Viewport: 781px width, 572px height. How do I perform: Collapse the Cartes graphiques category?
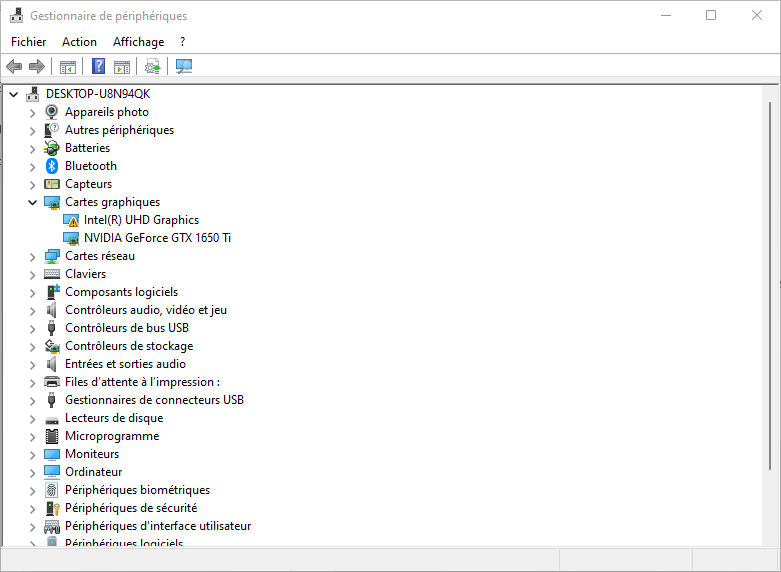click(32, 202)
